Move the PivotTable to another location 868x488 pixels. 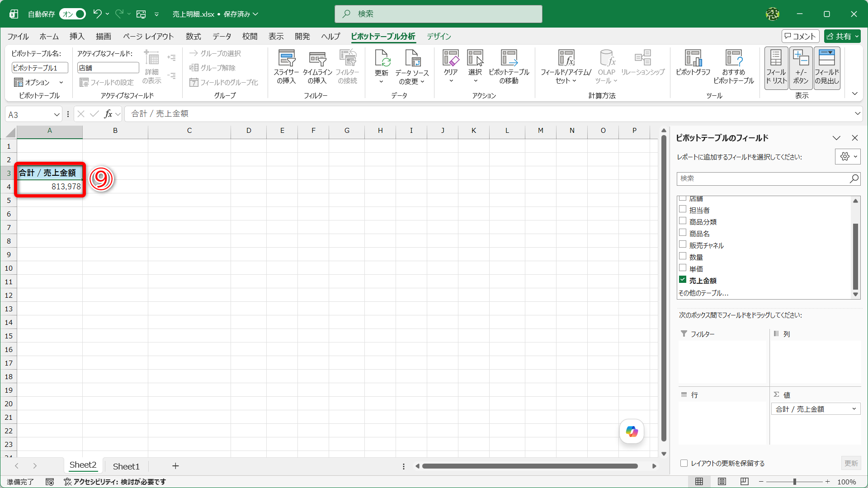[x=509, y=67]
